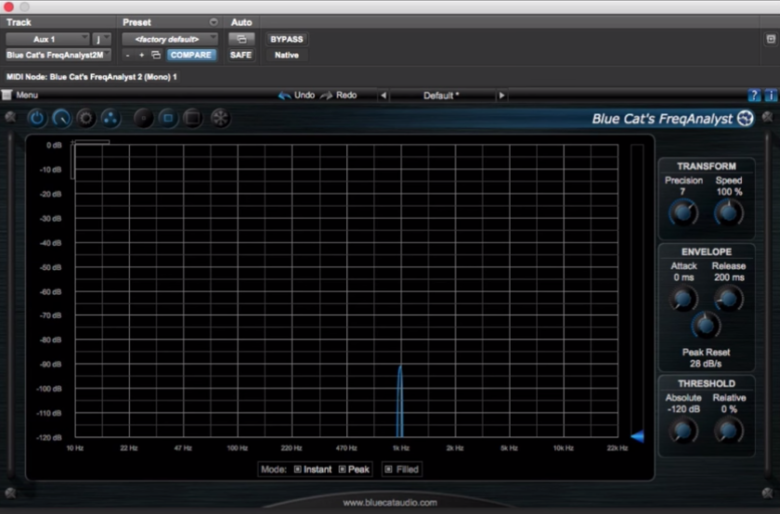Open the factory default preset list
The height and width of the screenshot is (514, 780).
tap(170, 39)
